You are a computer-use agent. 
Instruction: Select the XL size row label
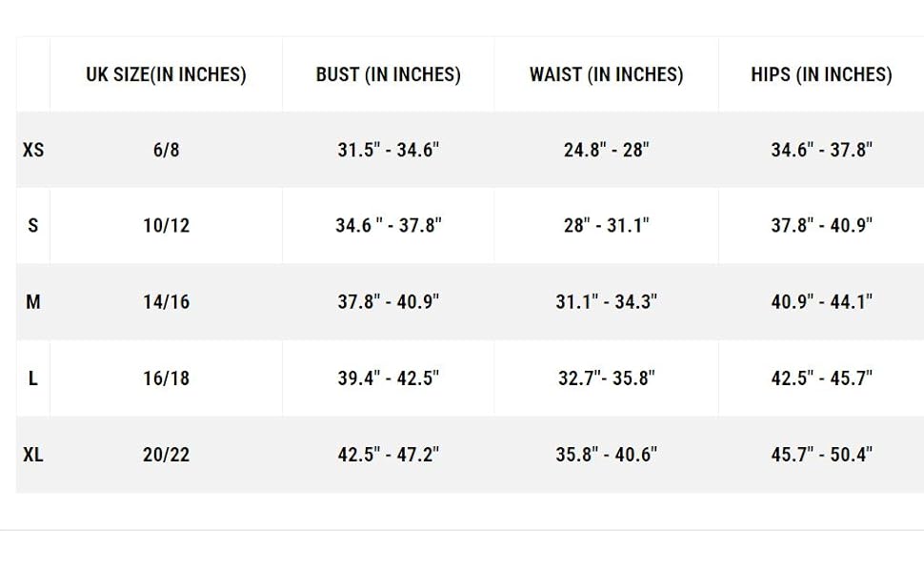pyautogui.click(x=33, y=455)
